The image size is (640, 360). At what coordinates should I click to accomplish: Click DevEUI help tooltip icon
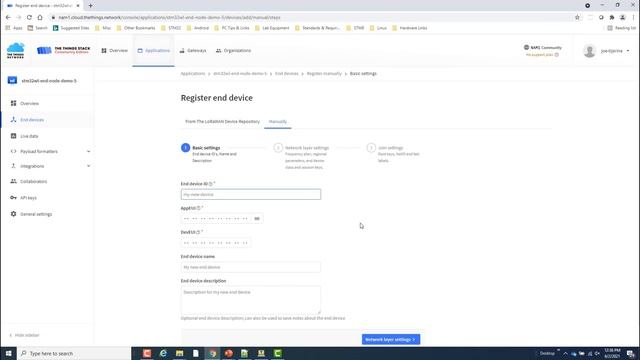pyautogui.click(x=198, y=232)
